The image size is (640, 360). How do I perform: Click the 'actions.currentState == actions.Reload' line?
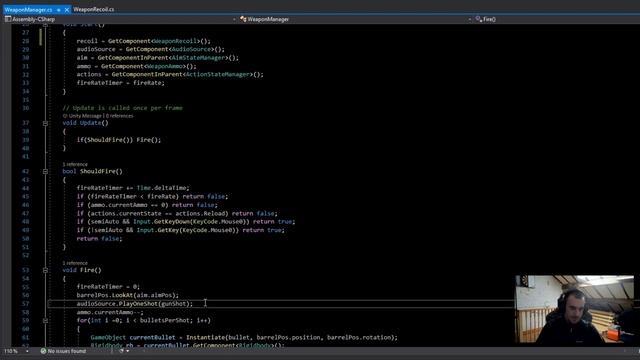pyautogui.click(x=177, y=213)
